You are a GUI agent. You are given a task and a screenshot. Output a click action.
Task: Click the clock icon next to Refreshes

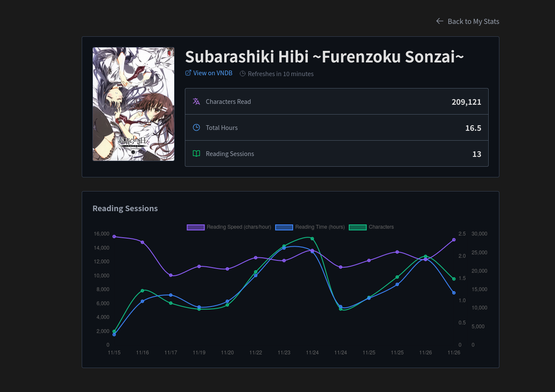pos(243,74)
